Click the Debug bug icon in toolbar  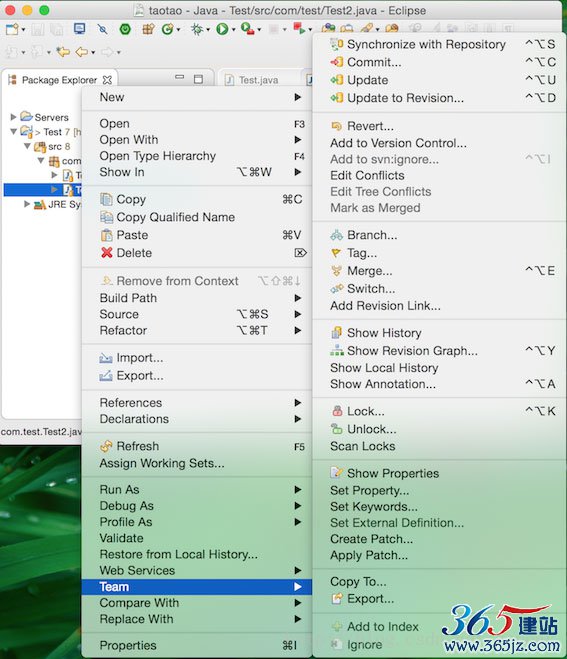pos(197,29)
